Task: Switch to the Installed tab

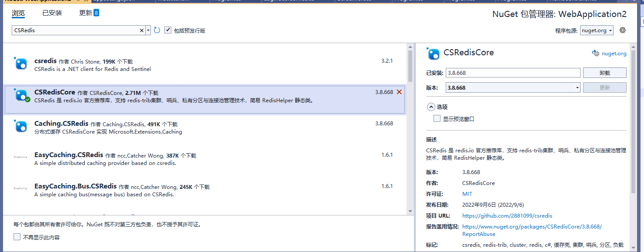Action: pos(52,13)
